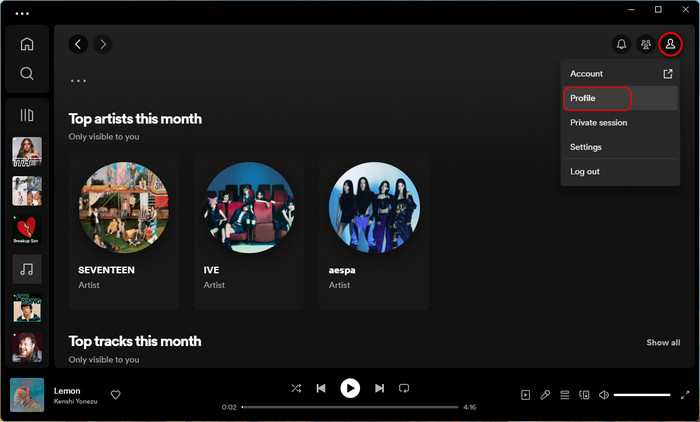Open aespa artist card
Image resolution: width=700 pixels, height=422 pixels.
(x=374, y=231)
